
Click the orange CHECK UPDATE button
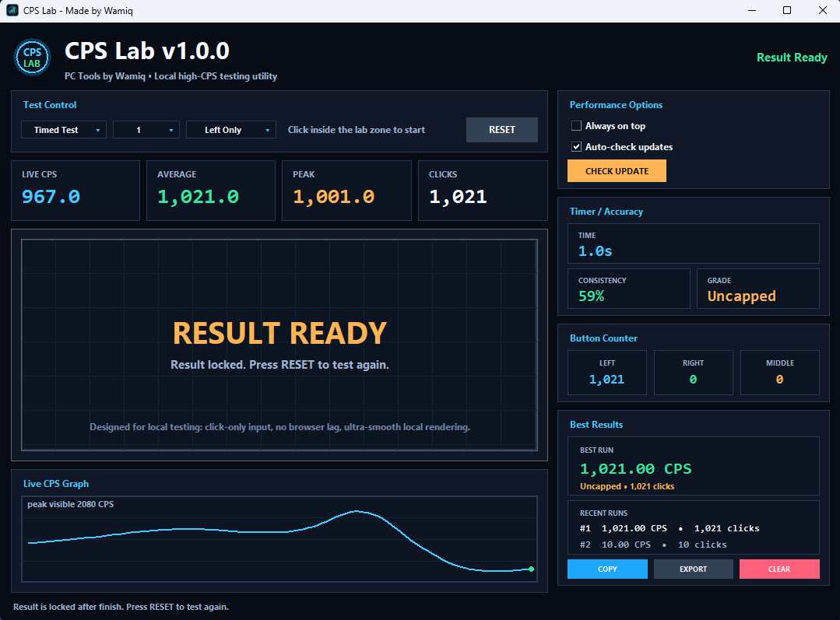coord(617,171)
